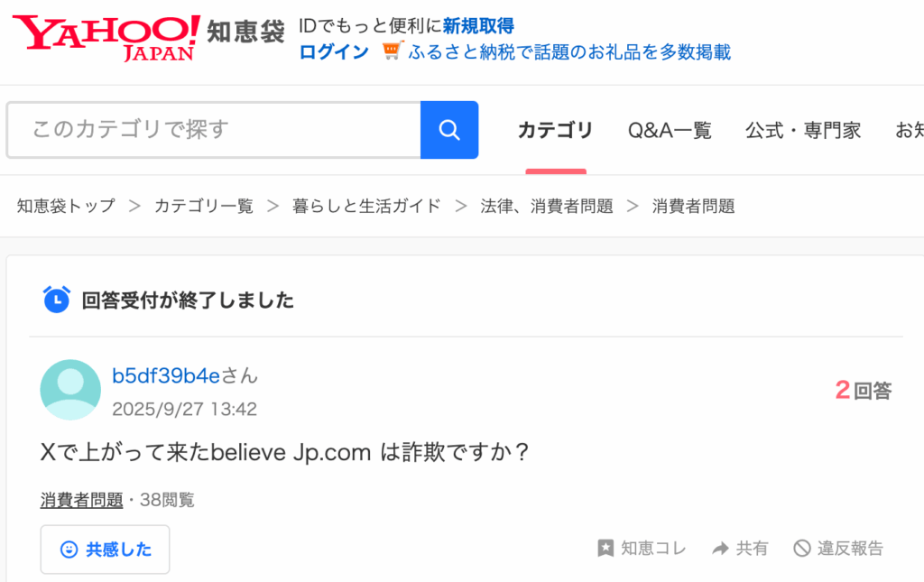This screenshot has width=924, height=582.
Task: Open the Q&A一覧 tab
Action: [x=670, y=130]
